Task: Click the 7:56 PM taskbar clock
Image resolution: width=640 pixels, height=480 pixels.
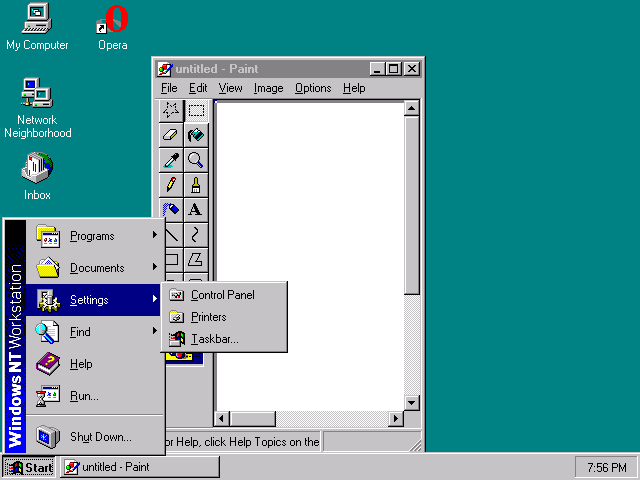Action: pos(606,467)
